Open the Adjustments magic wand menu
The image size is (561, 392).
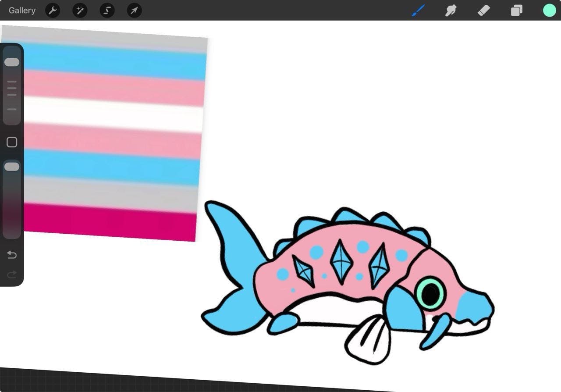pyautogui.click(x=80, y=11)
